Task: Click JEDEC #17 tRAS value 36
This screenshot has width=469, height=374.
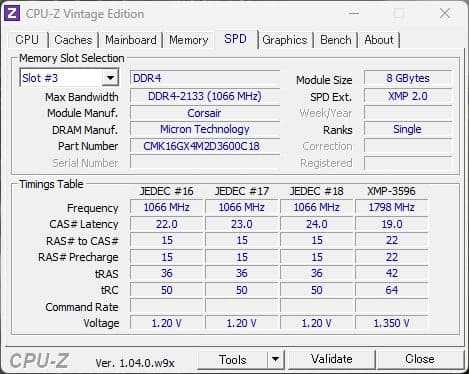Action: coord(242,273)
